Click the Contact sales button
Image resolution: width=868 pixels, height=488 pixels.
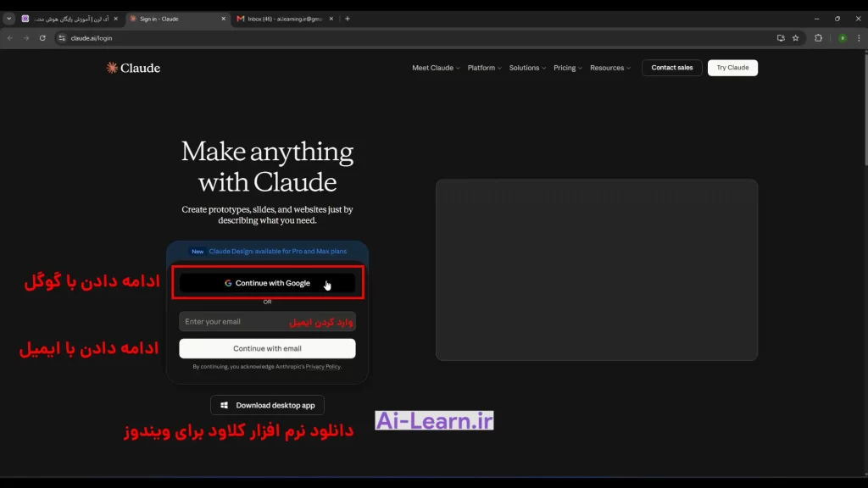coord(672,68)
